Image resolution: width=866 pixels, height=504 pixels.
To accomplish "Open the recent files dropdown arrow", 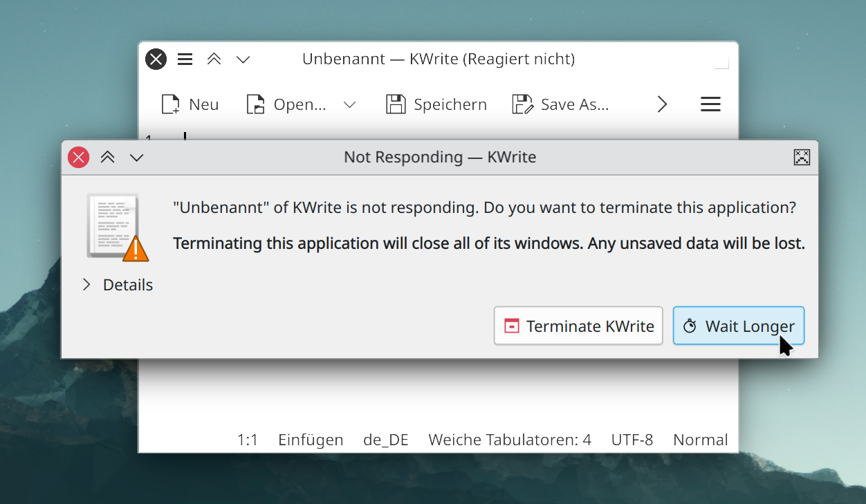I will point(349,104).
